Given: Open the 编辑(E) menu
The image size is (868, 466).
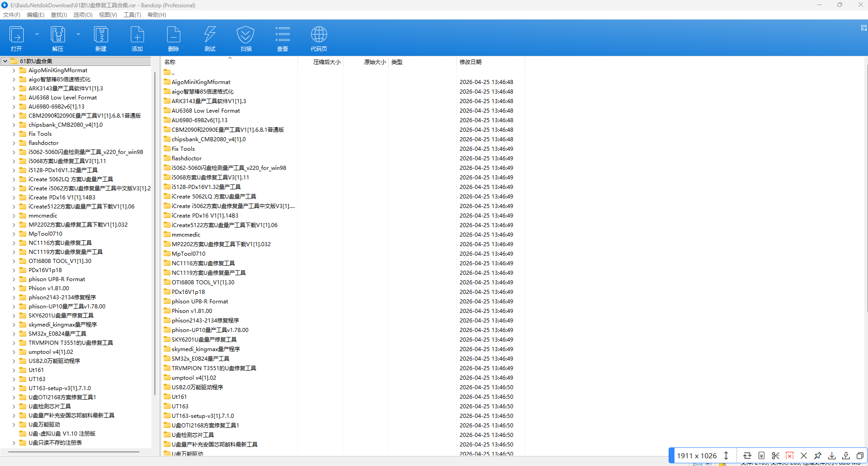Looking at the screenshot, I should pyautogui.click(x=35, y=15).
